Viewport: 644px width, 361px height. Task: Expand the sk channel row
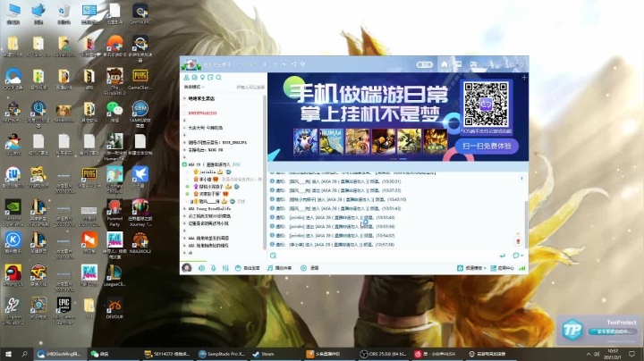tap(184, 253)
